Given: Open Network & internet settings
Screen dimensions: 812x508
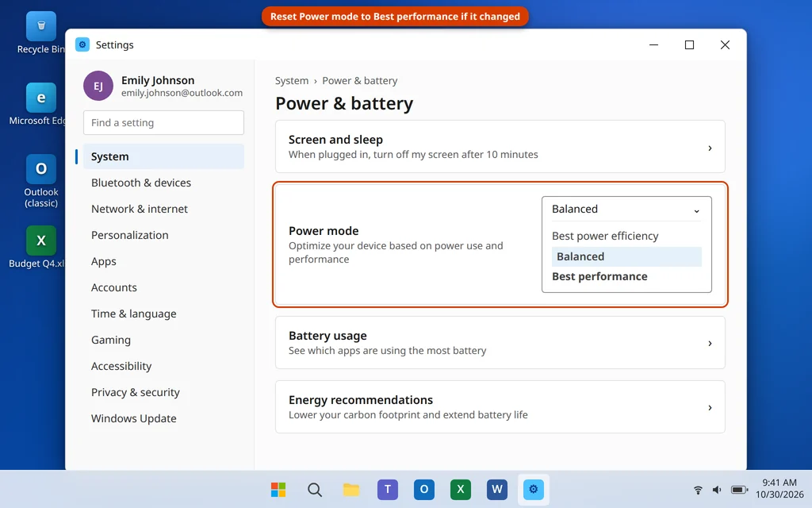Looking at the screenshot, I should click(163, 209).
